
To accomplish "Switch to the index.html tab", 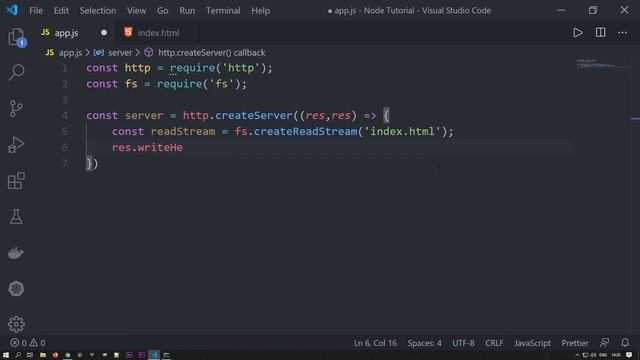I will pos(158,33).
